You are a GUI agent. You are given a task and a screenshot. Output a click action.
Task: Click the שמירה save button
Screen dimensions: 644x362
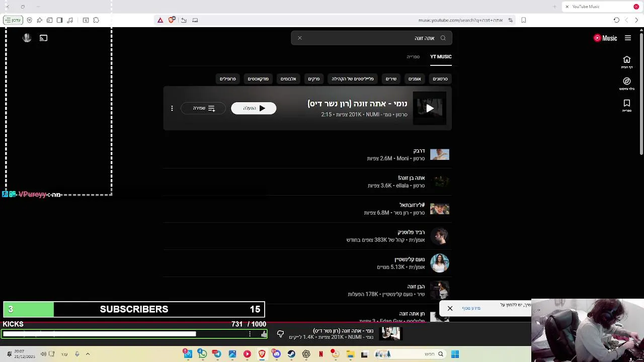203,108
